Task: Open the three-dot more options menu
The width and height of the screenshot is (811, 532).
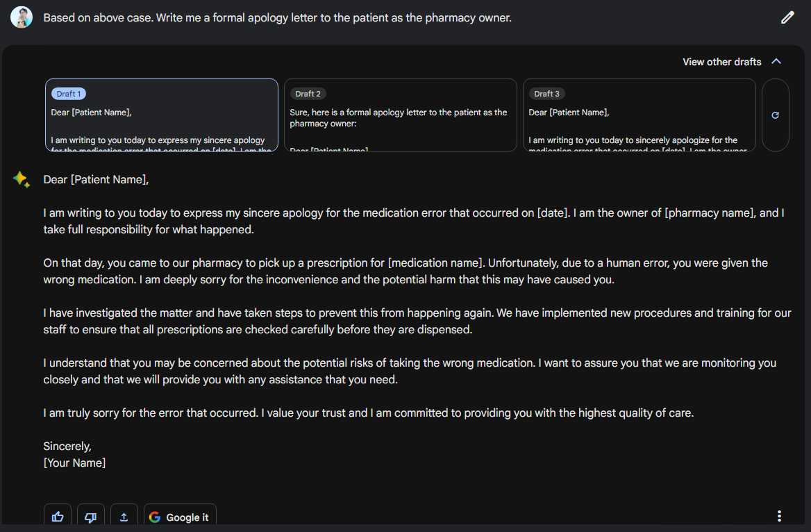Action: click(779, 516)
